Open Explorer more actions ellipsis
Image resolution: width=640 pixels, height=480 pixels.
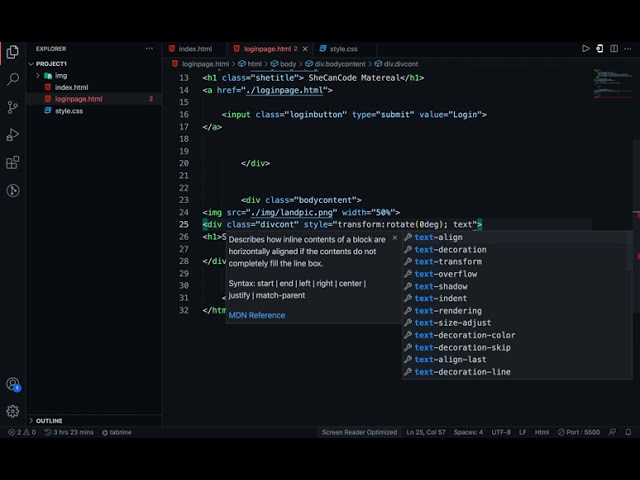click(x=149, y=49)
